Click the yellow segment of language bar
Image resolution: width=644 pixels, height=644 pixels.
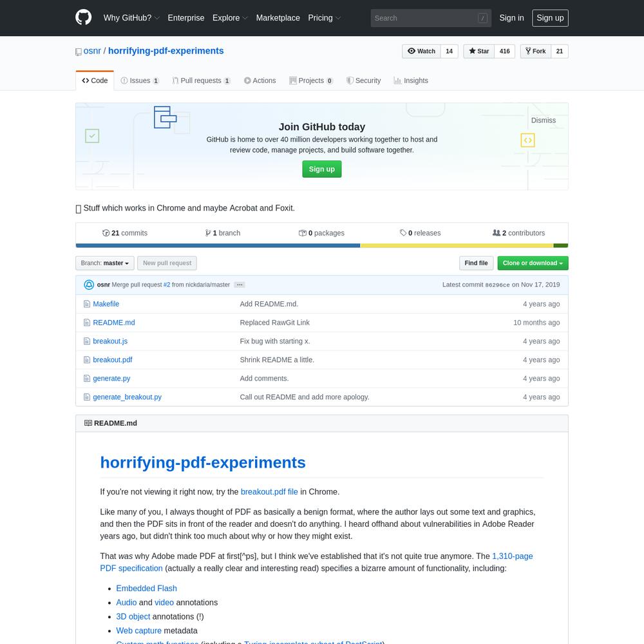point(457,245)
